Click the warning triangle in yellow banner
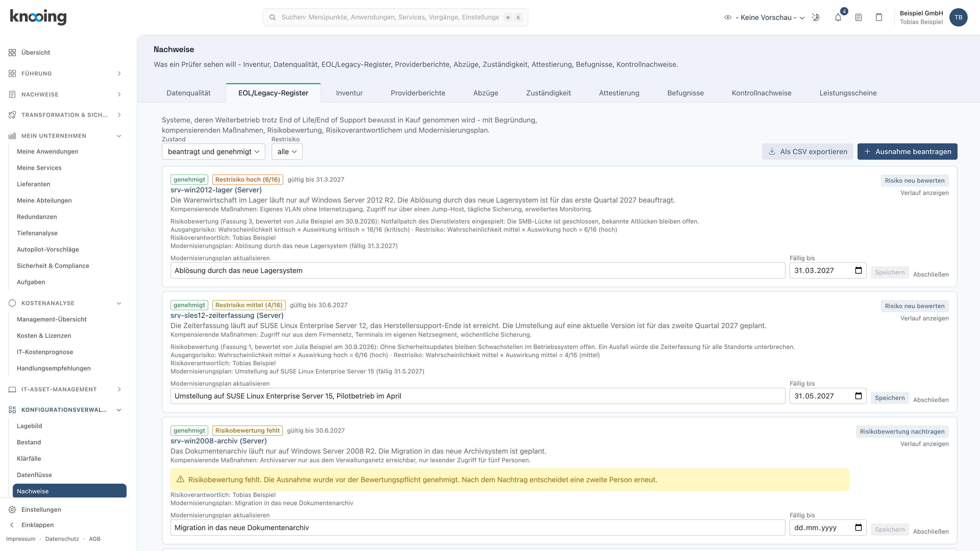 click(180, 479)
